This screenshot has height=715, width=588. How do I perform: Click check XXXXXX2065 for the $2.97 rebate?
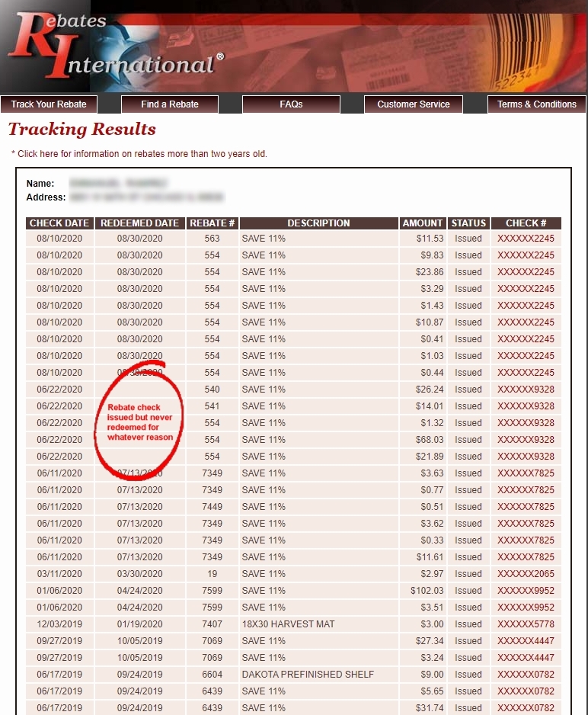point(526,574)
